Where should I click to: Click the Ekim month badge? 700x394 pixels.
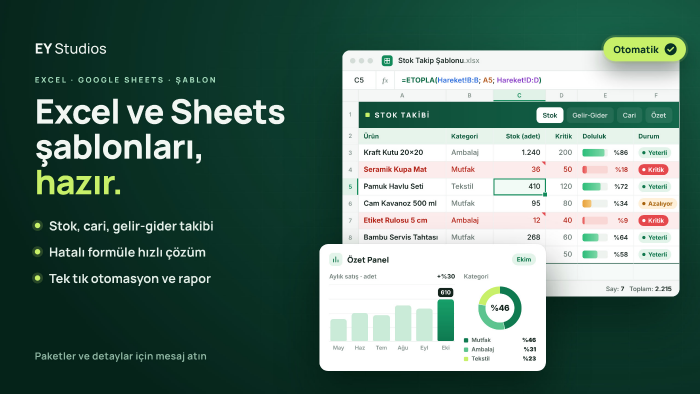point(524,260)
